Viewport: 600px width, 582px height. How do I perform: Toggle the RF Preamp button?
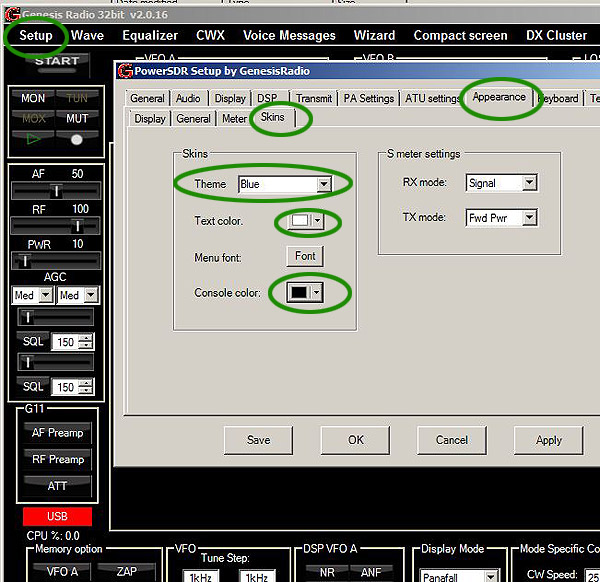pos(57,459)
